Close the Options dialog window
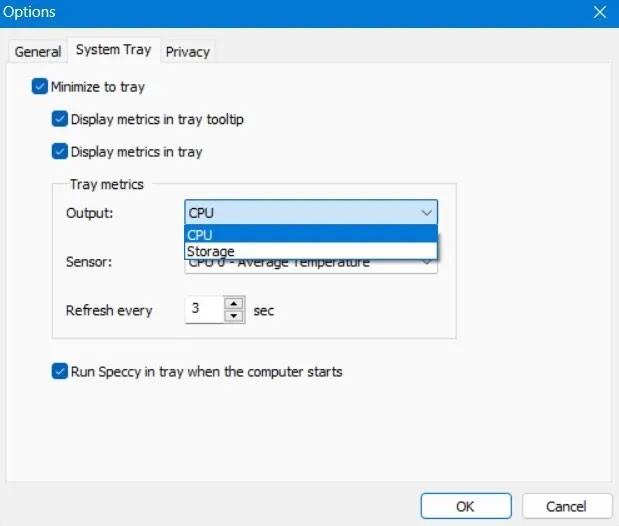 599,13
